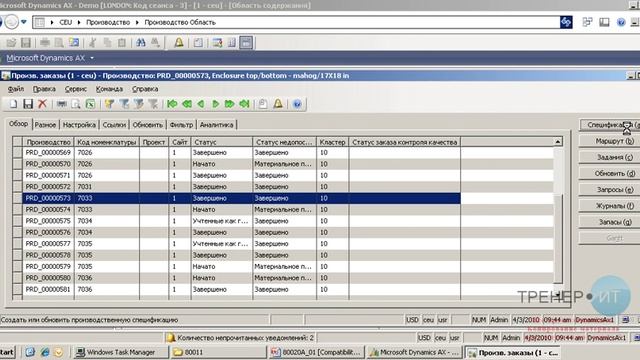
Task: Select row PRD_00000574
Action: 242,209
